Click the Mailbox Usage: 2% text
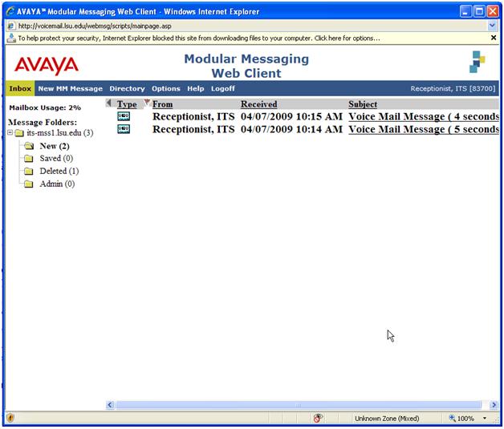The width and height of the screenshot is (504, 429). tap(45, 107)
